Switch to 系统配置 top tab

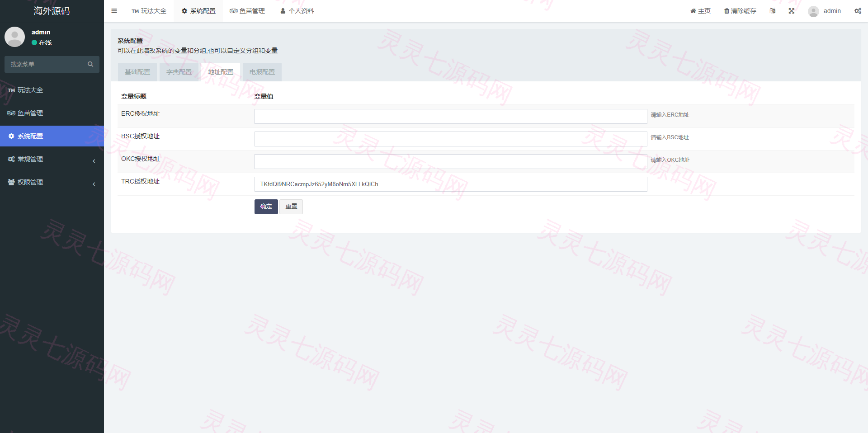198,11
